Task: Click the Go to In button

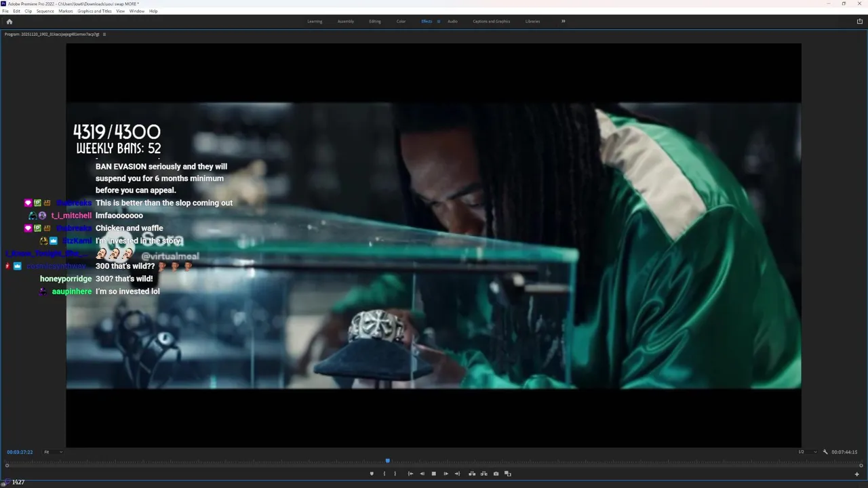Action: coord(410,474)
